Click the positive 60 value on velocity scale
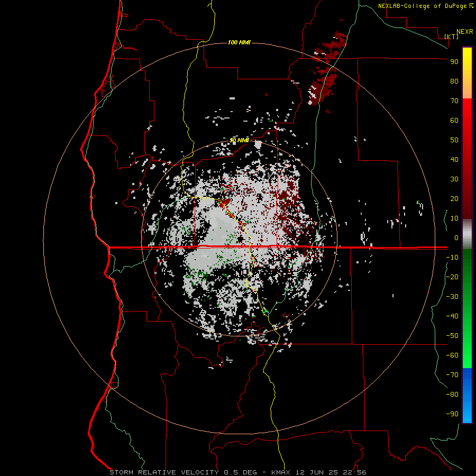 (x=454, y=120)
